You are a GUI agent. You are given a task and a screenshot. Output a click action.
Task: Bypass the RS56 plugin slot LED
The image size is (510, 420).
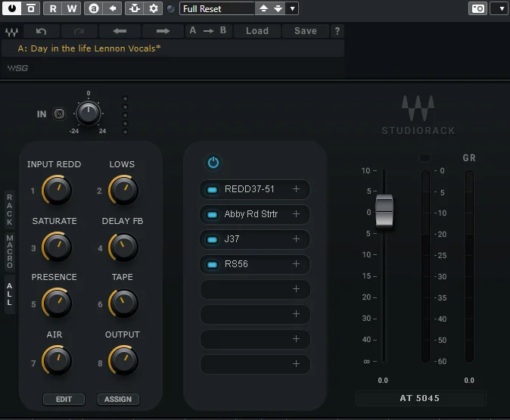point(213,265)
